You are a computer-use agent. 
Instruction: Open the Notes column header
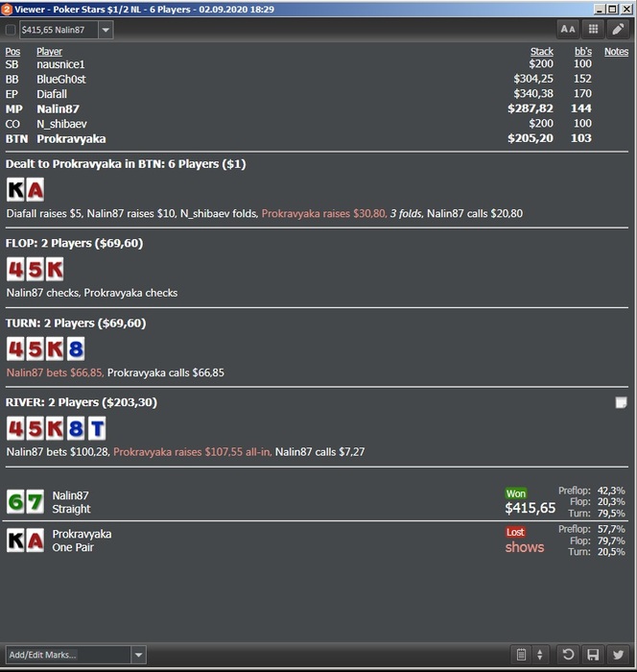point(617,52)
